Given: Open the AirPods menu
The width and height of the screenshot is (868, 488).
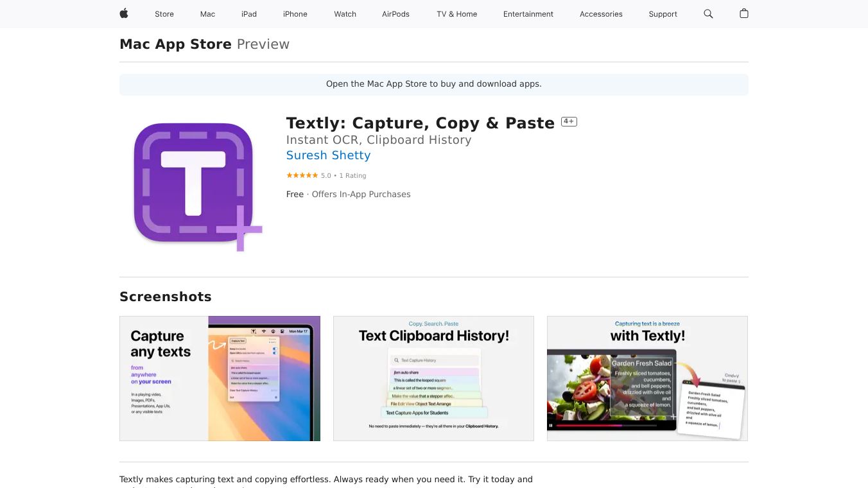Looking at the screenshot, I should coord(395,14).
